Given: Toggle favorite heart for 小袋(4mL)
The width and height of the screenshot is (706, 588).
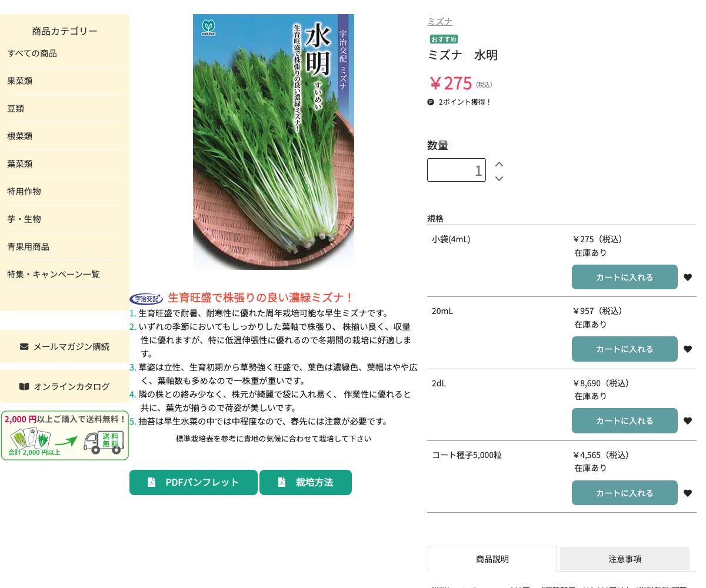Looking at the screenshot, I should pyautogui.click(x=688, y=277).
